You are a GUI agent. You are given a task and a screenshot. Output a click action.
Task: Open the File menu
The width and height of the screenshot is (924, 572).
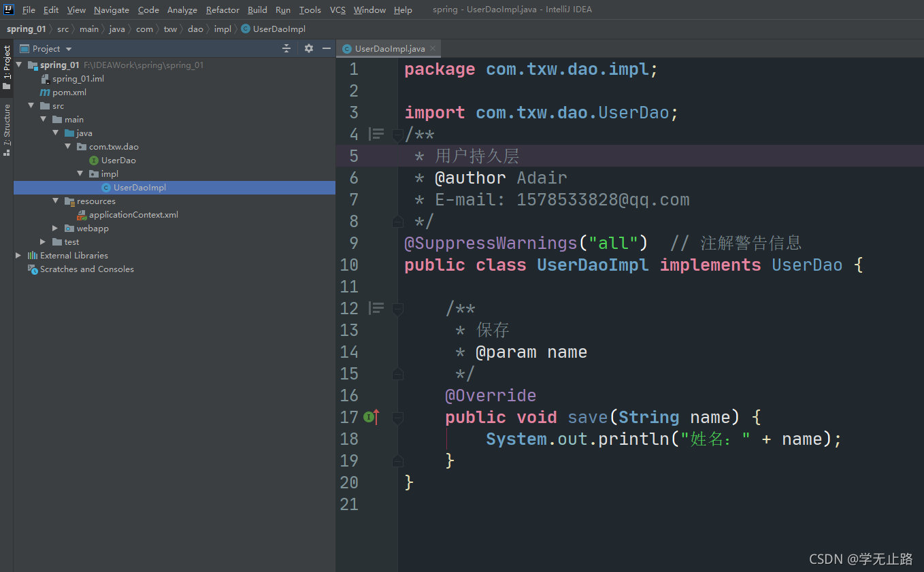point(29,10)
